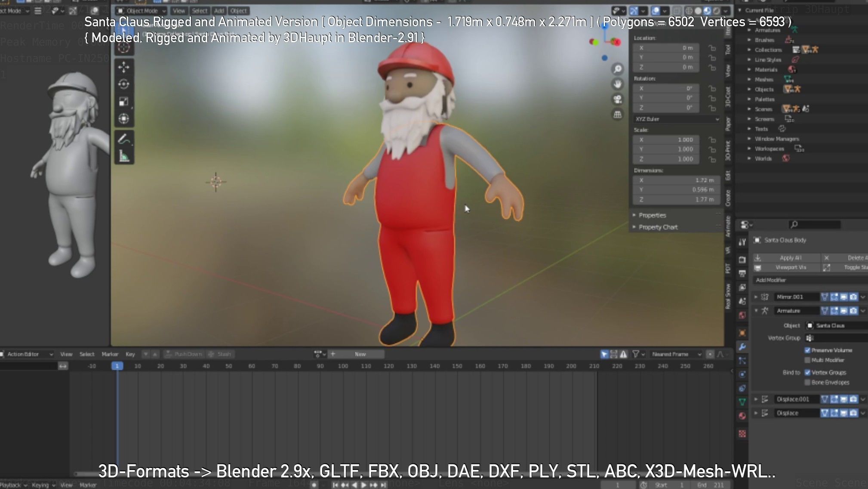Viewport: 868px width, 489px height.
Task: Toggle lock for Location X
Action: [x=712, y=48]
